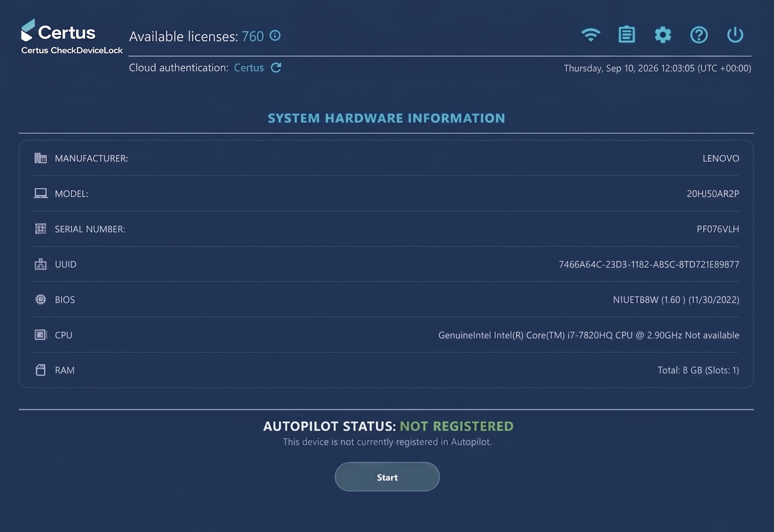Select the CPU i7-7820HQ description
774x532 pixels.
(x=588, y=335)
